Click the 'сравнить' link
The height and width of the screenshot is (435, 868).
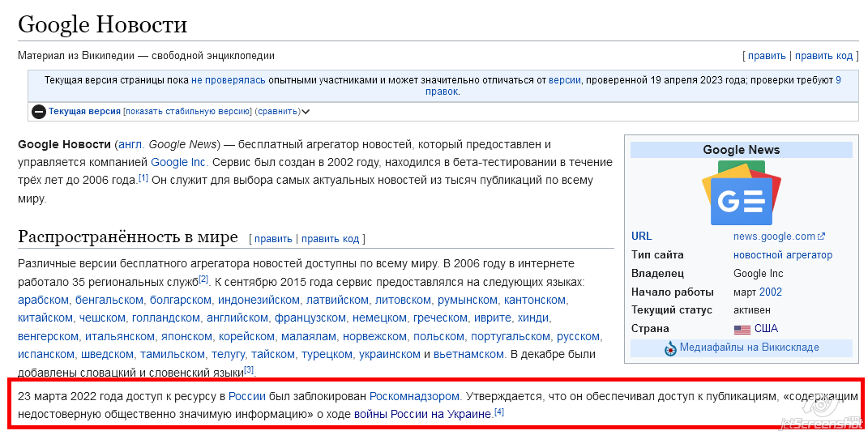(x=278, y=111)
